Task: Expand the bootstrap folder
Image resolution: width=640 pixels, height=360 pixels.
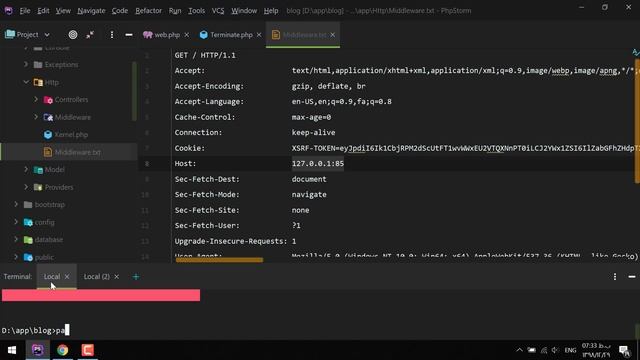Action: pos(16,204)
